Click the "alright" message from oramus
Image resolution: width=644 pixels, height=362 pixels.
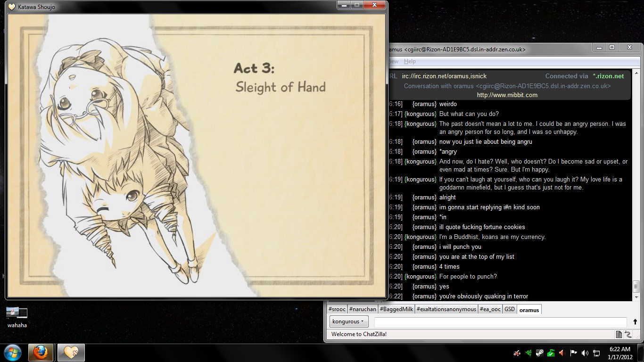click(x=447, y=197)
